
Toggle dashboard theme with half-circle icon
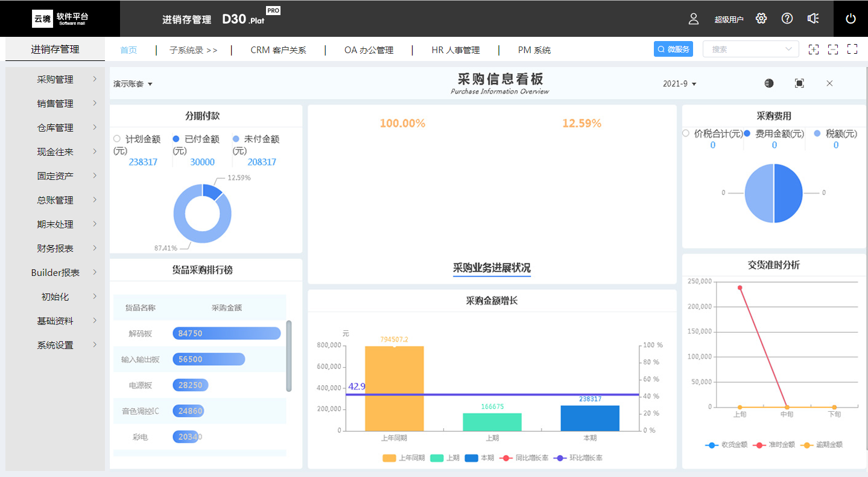[768, 83]
